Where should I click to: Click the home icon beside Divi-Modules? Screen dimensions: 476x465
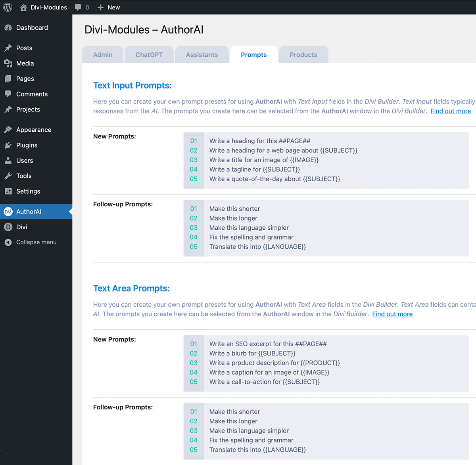pyautogui.click(x=23, y=7)
